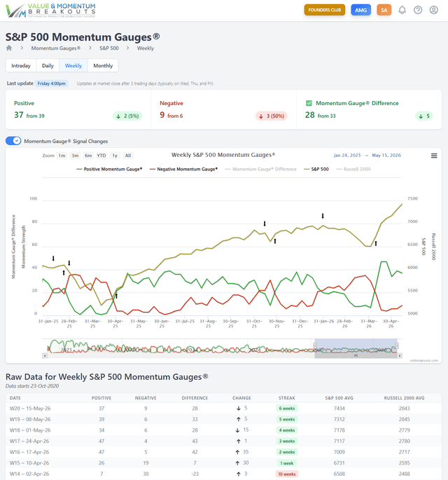Image resolution: width=448 pixels, height=480 pixels.
Task: Click the S&P 500 average value 7434
Action: pyautogui.click(x=339, y=409)
